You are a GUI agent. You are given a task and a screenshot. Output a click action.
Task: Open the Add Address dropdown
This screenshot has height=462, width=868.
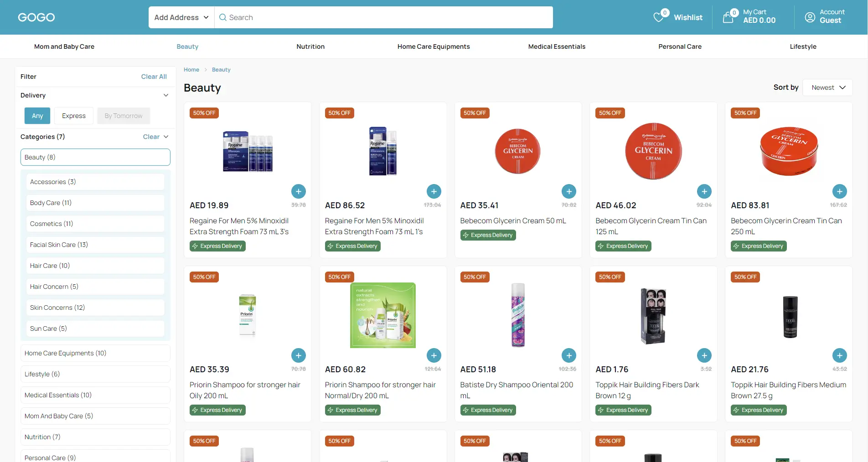tap(181, 17)
